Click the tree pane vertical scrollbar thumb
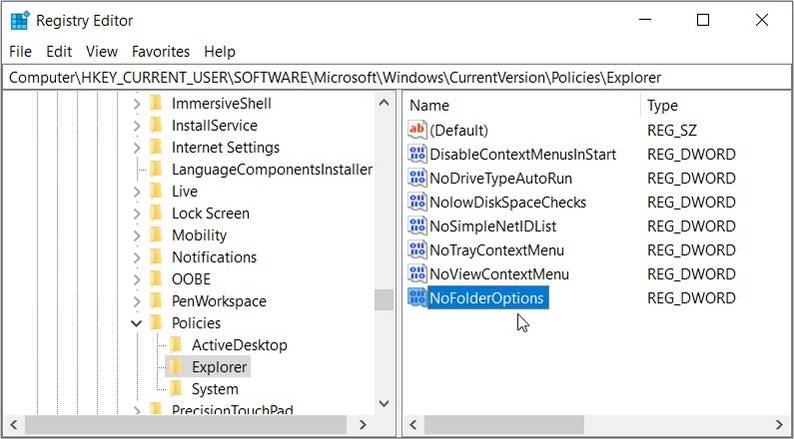This screenshot has width=794, height=439. click(384, 300)
